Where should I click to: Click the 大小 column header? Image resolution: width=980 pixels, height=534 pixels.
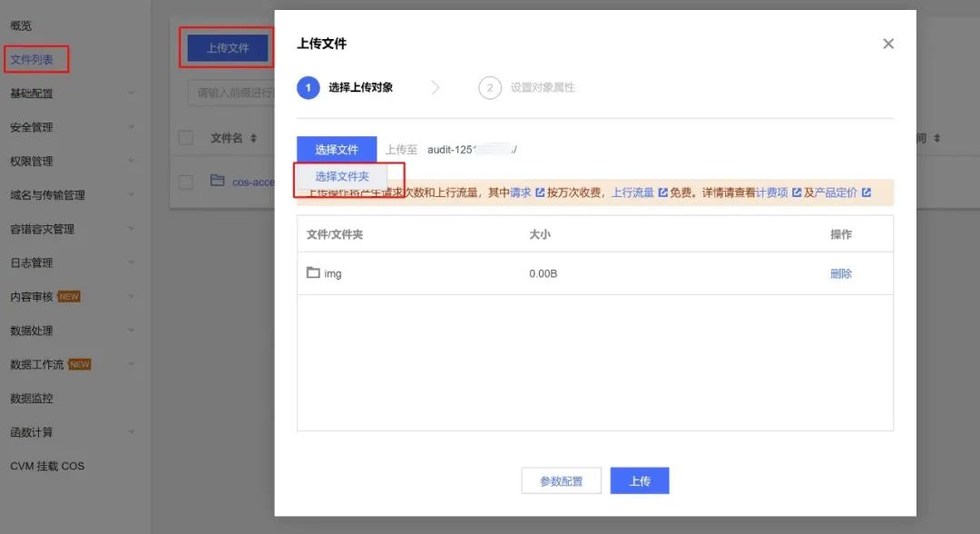click(x=539, y=234)
